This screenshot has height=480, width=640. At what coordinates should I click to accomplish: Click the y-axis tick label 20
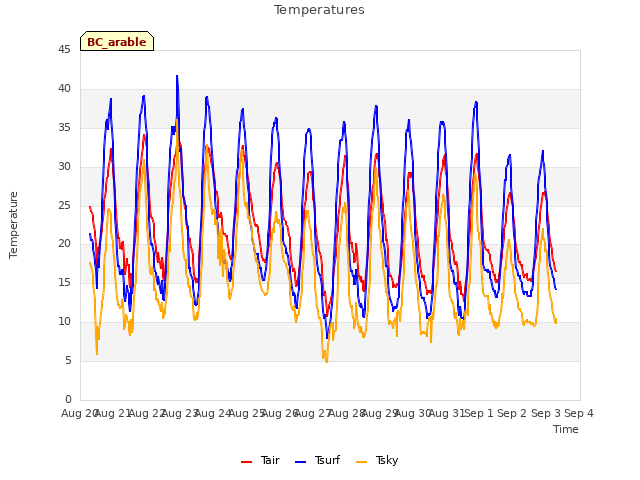coord(64,244)
